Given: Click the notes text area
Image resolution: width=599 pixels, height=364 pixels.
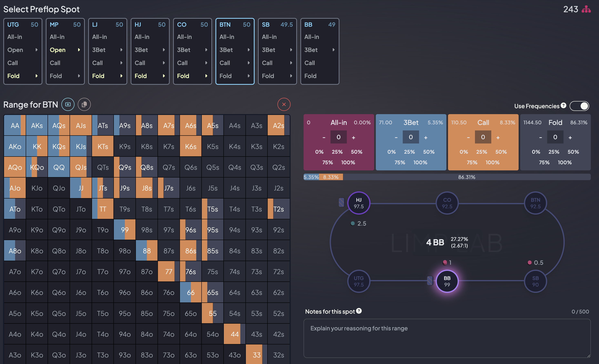Looking at the screenshot, I should [447, 338].
